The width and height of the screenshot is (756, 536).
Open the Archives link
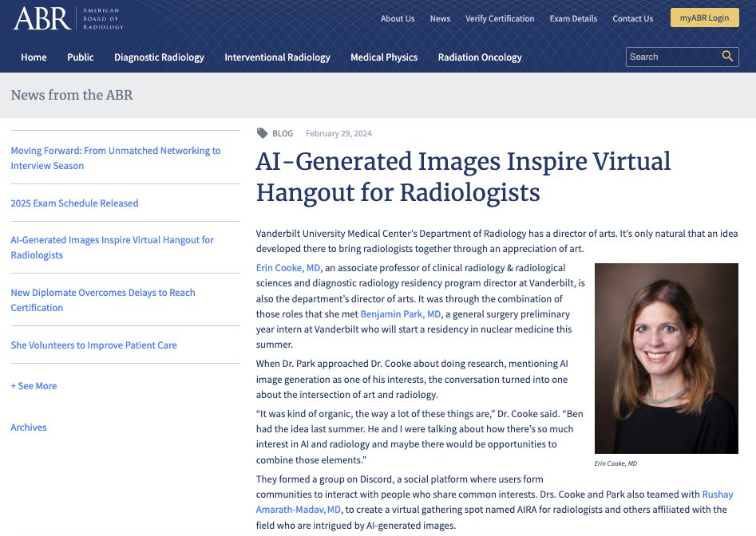coord(29,428)
